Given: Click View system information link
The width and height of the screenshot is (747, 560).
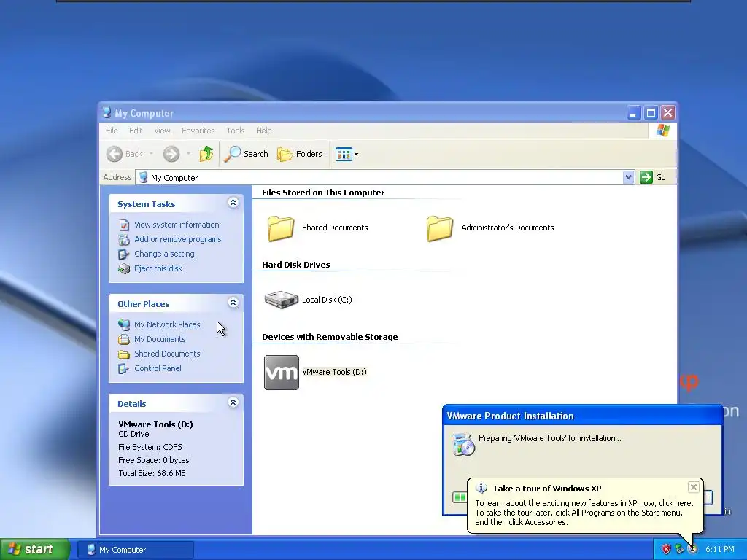Looking at the screenshot, I should tap(177, 225).
